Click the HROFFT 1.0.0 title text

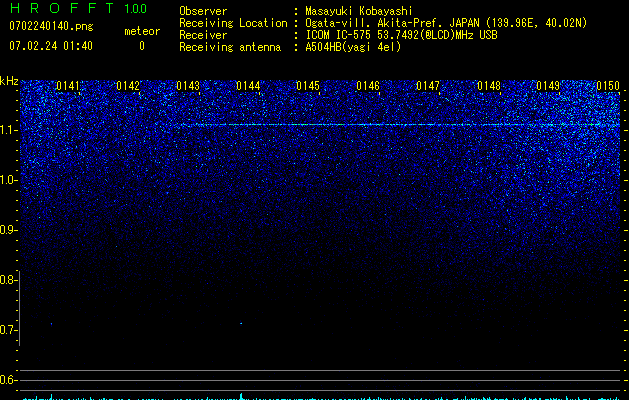point(78,8)
